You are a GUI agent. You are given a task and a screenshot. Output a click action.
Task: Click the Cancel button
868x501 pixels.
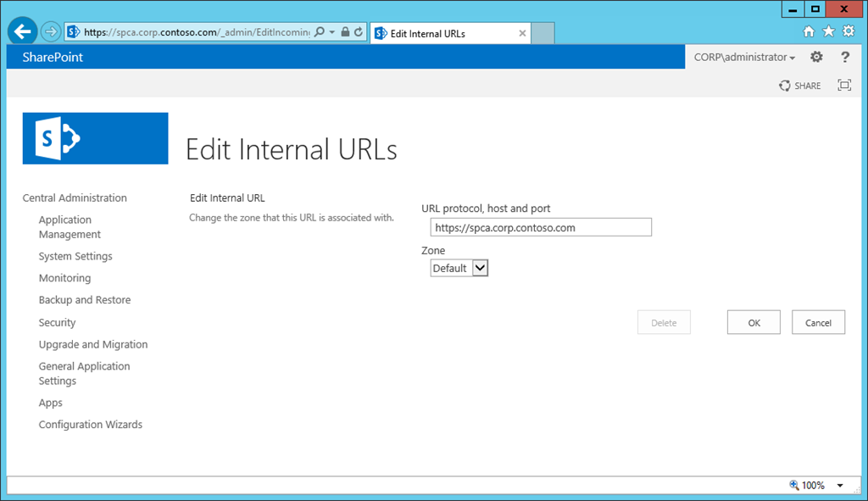coord(818,323)
